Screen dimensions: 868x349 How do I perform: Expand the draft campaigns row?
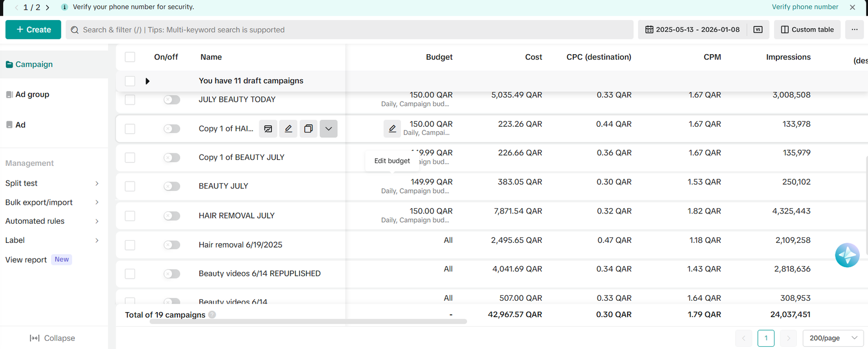coord(148,81)
